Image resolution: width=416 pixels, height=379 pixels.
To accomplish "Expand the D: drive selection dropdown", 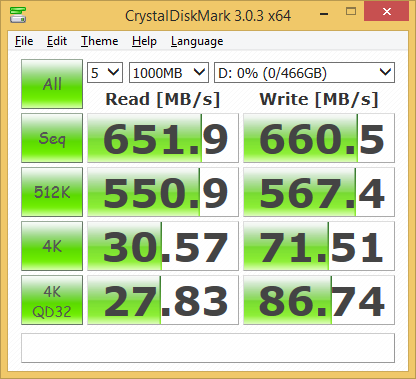I will [304, 72].
